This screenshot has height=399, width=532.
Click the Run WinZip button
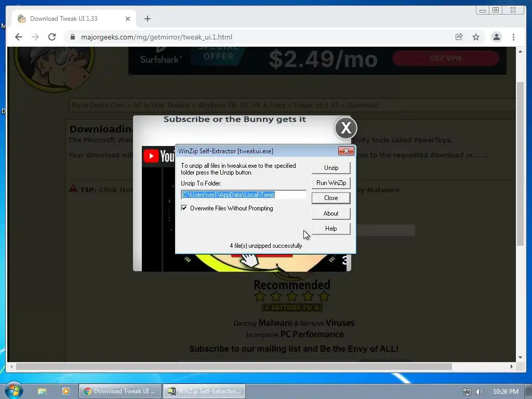point(331,183)
